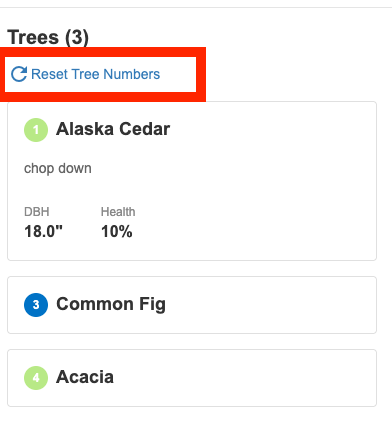Select the green number 4 badge

tap(36, 378)
